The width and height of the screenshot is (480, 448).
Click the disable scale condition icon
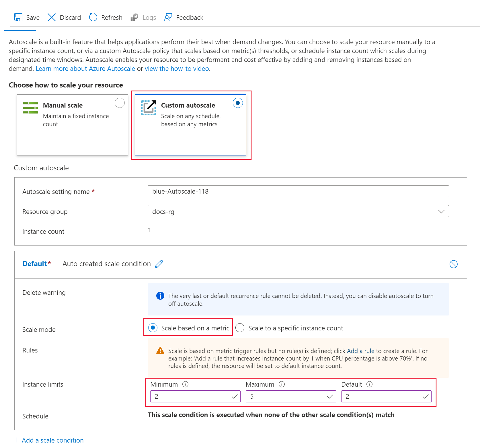click(x=453, y=264)
